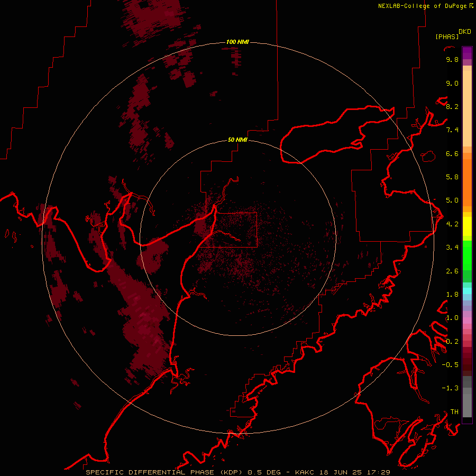Click the DKD label above the color scale
476x476 pixels.
(465, 32)
